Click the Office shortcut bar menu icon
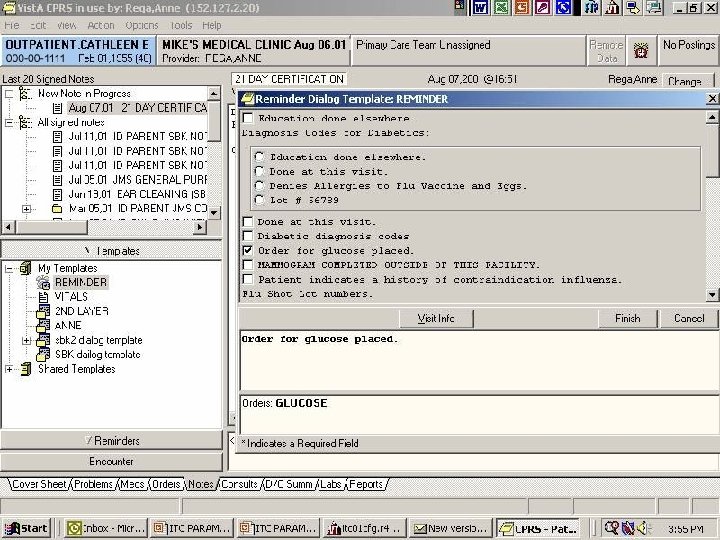The width and height of the screenshot is (720, 540). pos(460,6)
